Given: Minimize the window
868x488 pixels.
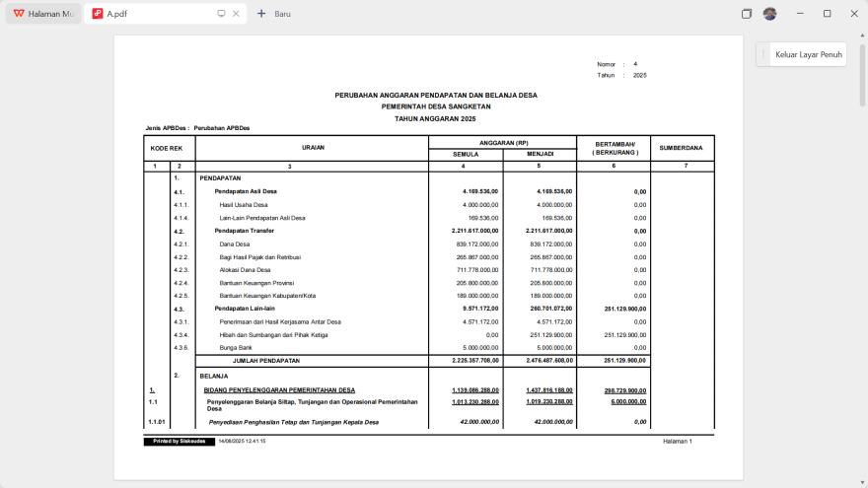Looking at the screenshot, I should coord(800,14).
